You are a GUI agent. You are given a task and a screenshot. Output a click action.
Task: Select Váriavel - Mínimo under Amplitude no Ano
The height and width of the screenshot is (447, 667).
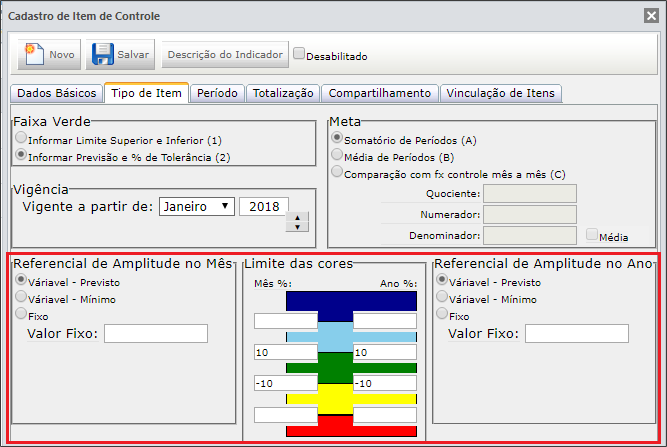[x=442, y=296]
